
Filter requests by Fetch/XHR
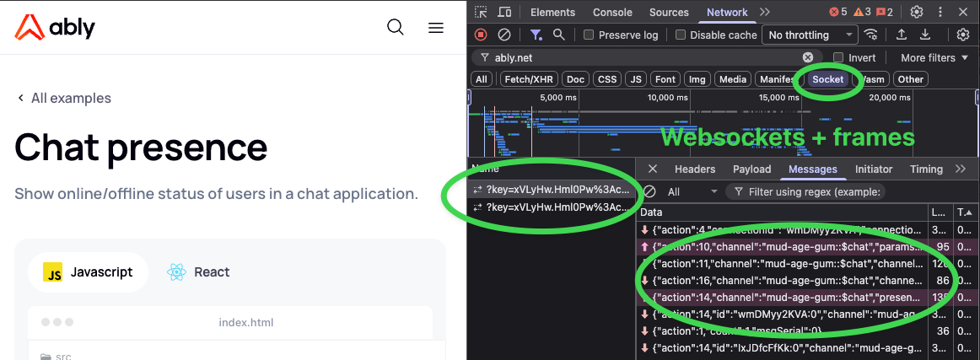(x=528, y=79)
